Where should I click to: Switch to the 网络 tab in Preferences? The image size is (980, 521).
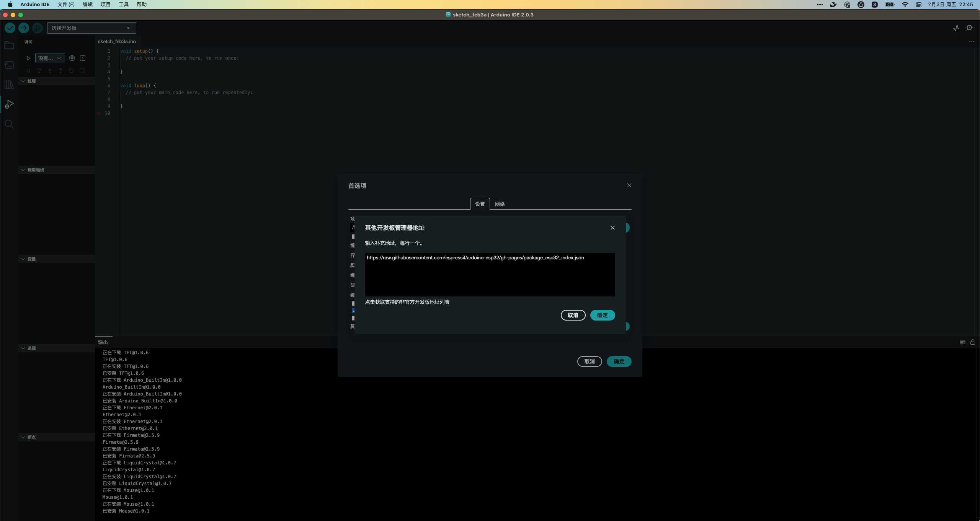(500, 204)
